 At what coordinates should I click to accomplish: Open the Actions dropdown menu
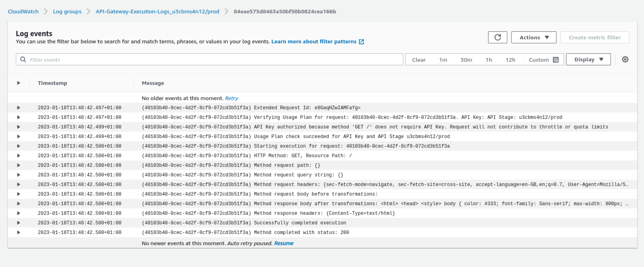[534, 37]
